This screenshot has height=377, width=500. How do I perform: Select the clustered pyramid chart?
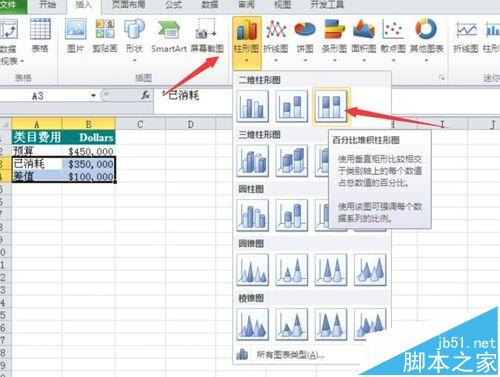(x=253, y=324)
